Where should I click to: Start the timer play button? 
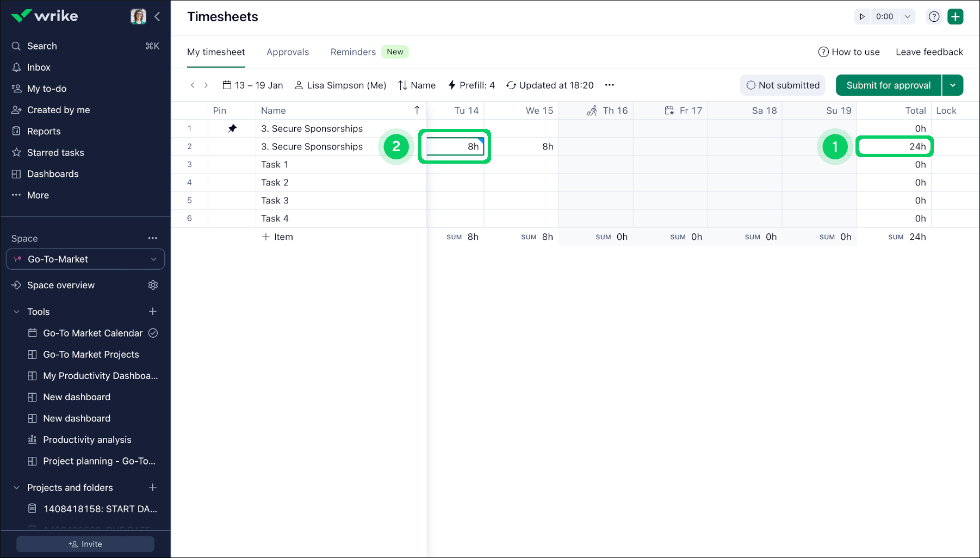tap(862, 17)
